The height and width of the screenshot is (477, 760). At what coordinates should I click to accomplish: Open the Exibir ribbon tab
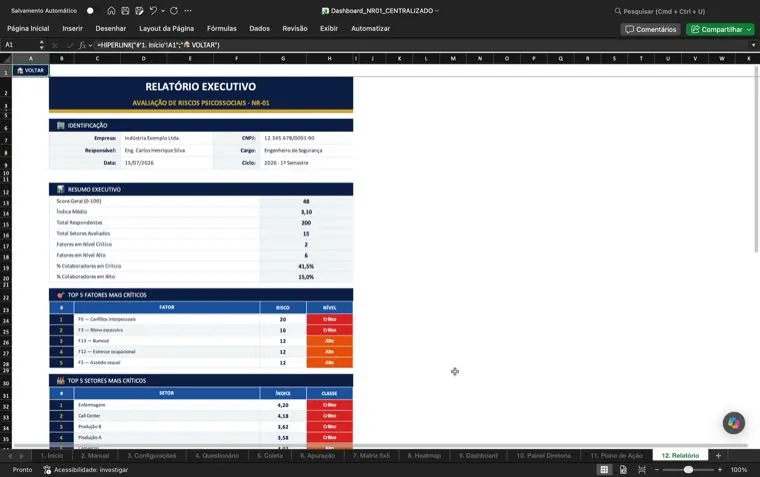pyautogui.click(x=329, y=29)
